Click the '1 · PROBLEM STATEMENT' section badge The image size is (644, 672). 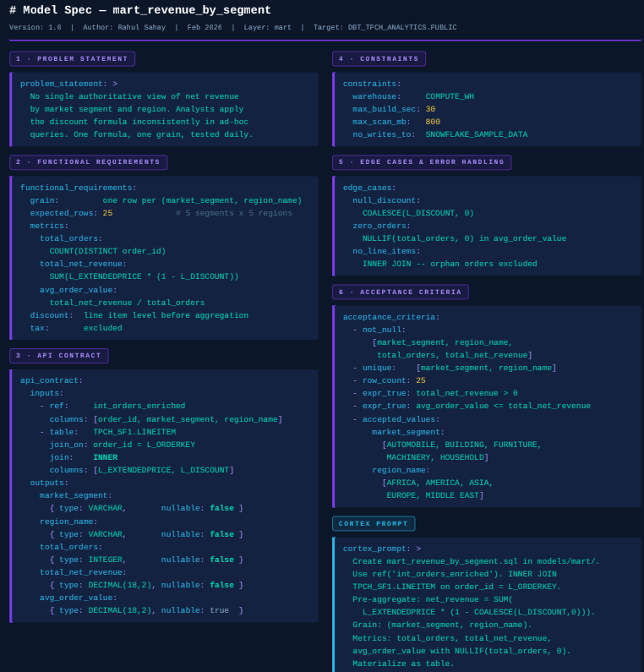coord(72,58)
